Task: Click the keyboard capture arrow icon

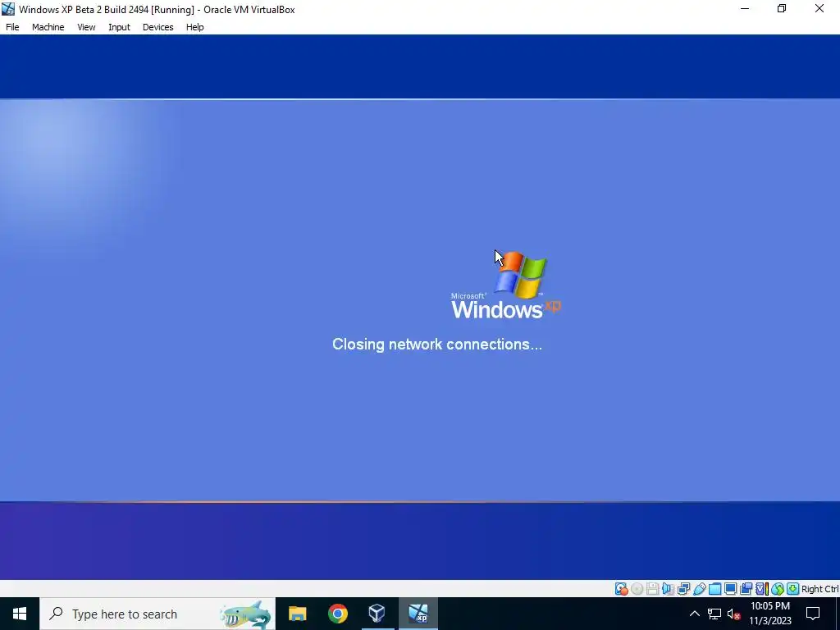Action: click(x=793, y=589)
